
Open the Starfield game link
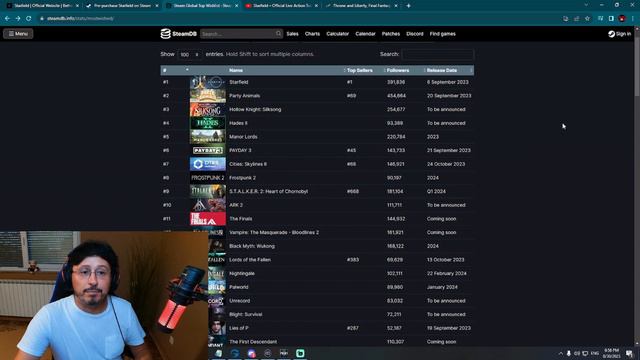(x=239, y=82)
